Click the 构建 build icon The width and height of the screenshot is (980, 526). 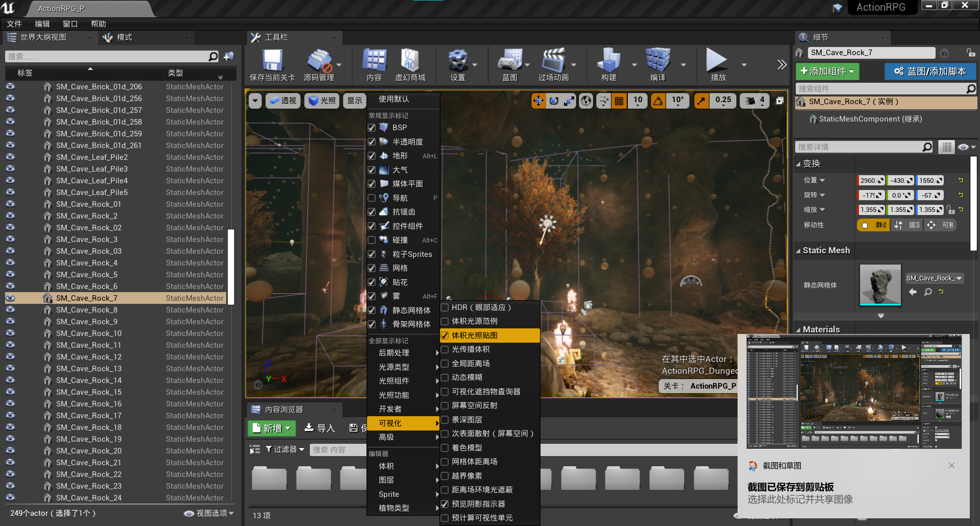[608, 61]
